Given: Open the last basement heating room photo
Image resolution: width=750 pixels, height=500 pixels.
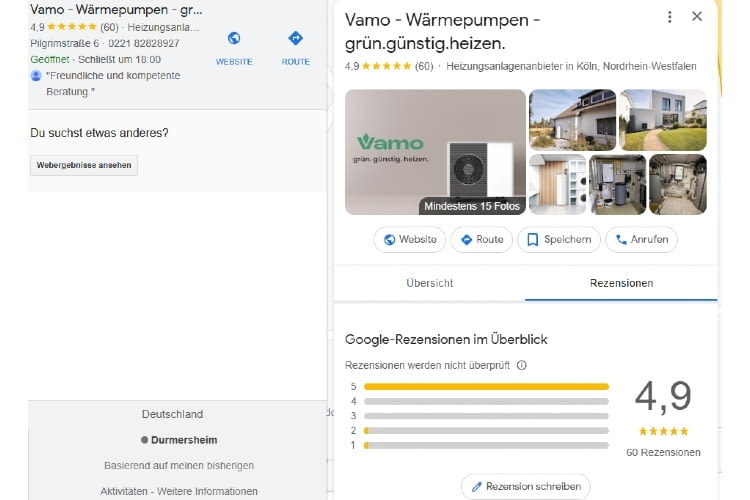Looking at the screenshot, I should [x=678, y=184].
